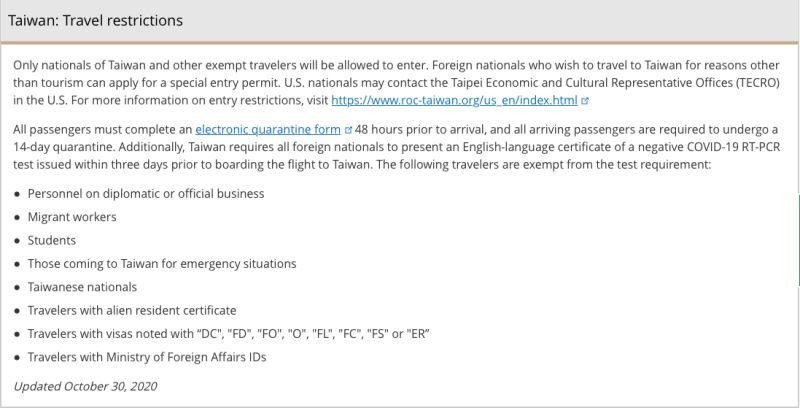This screenshot has height=408, width=800.
Task: Click the Updated October 30, 2020 date text
Action: pos(85,387)
